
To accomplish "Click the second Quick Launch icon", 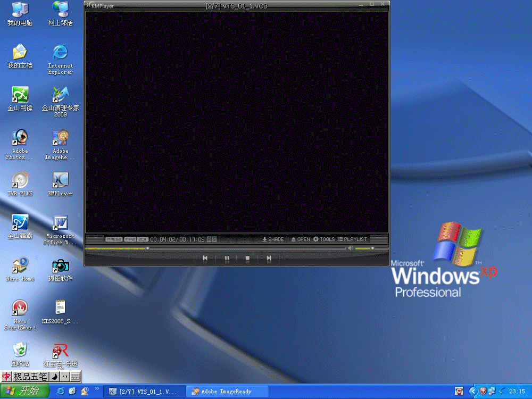I will pos(72,391).
